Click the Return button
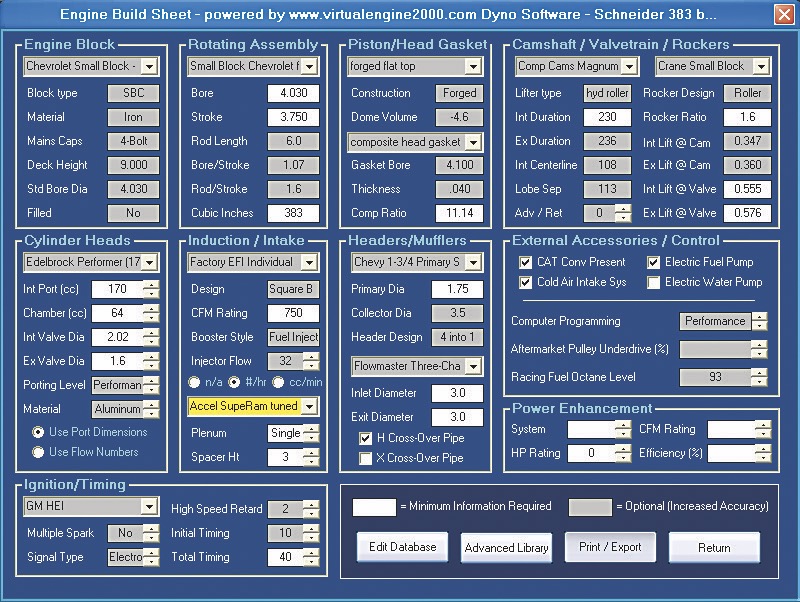 coord(714,548)
